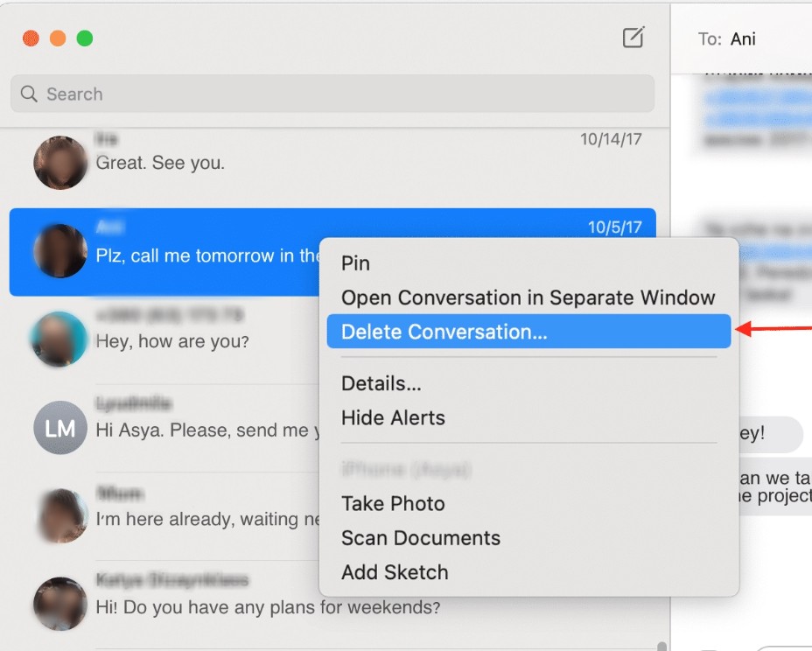Click Katya's profile avatar

click(x=60, y=604)
